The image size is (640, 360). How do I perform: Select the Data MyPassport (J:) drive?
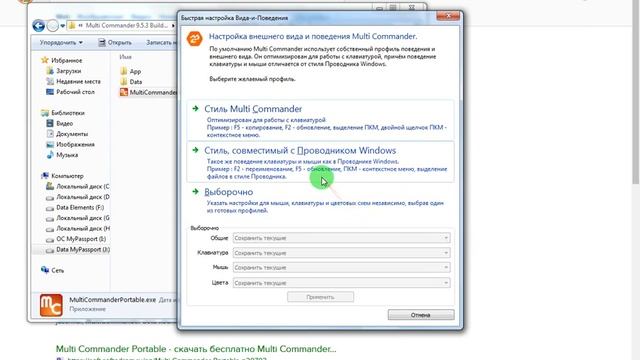[x=83, y=250]
